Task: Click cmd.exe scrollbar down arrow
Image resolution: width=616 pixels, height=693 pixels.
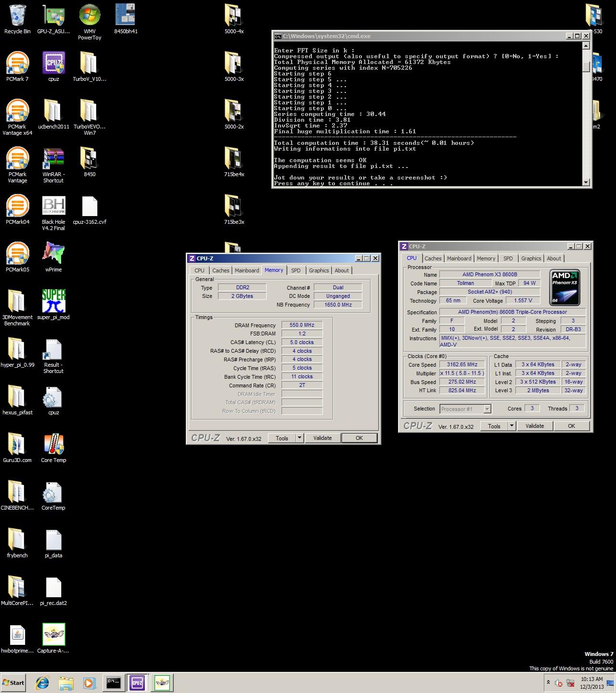Action: tap(586, 182)
